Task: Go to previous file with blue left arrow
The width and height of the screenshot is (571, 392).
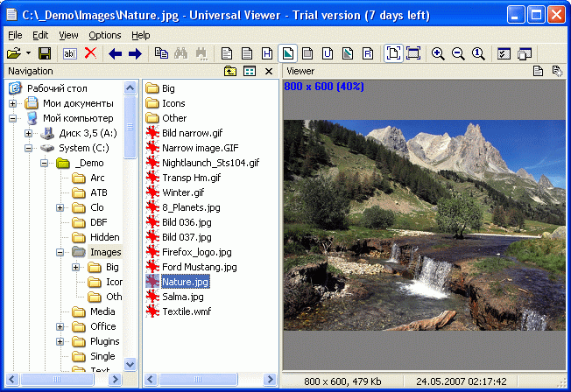Action: tap(116, 54)
